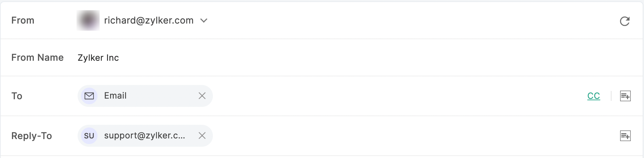Click the Reply-To label
This screenshot has width=644, height=158.
[32, 136]
